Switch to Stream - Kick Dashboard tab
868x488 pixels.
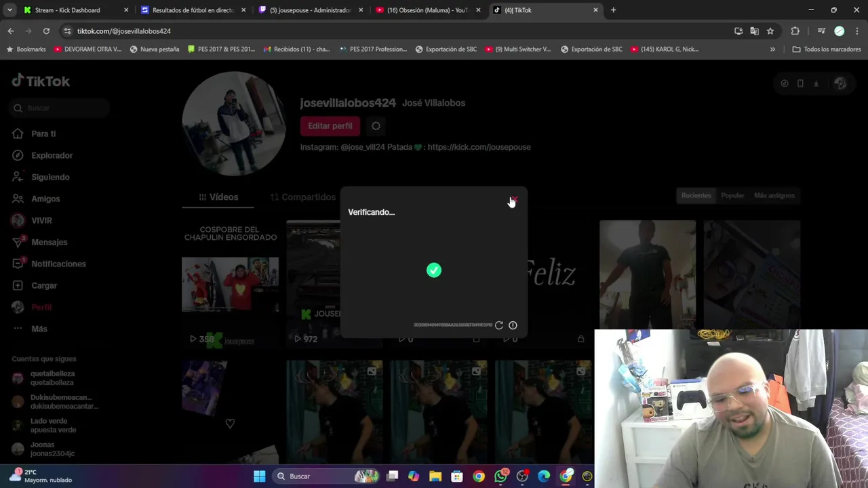tap(75, 10)
